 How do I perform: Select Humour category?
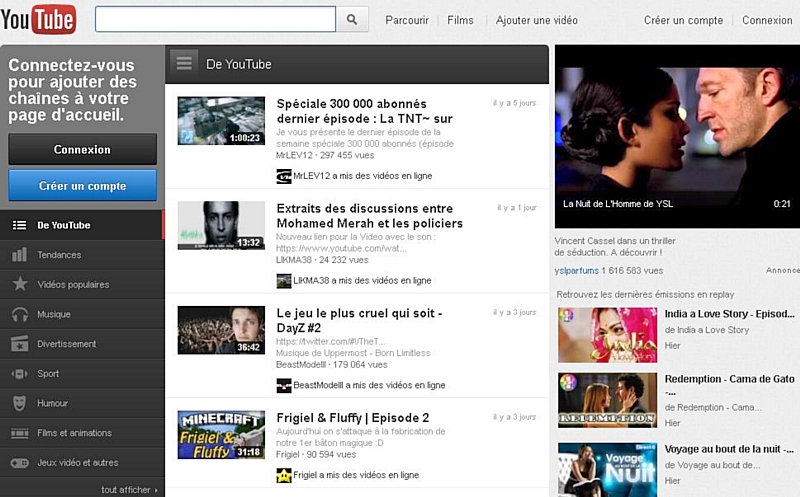tap(82, 403)
